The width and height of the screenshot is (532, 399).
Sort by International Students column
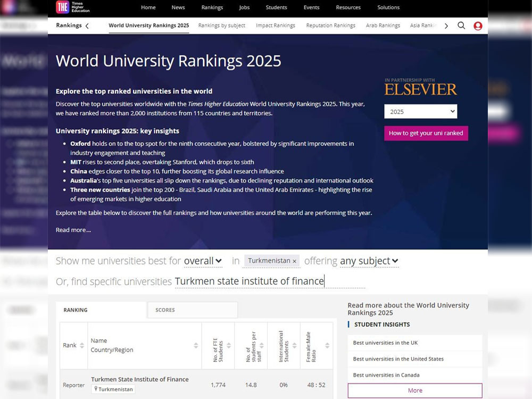click(x=295, y=345)
